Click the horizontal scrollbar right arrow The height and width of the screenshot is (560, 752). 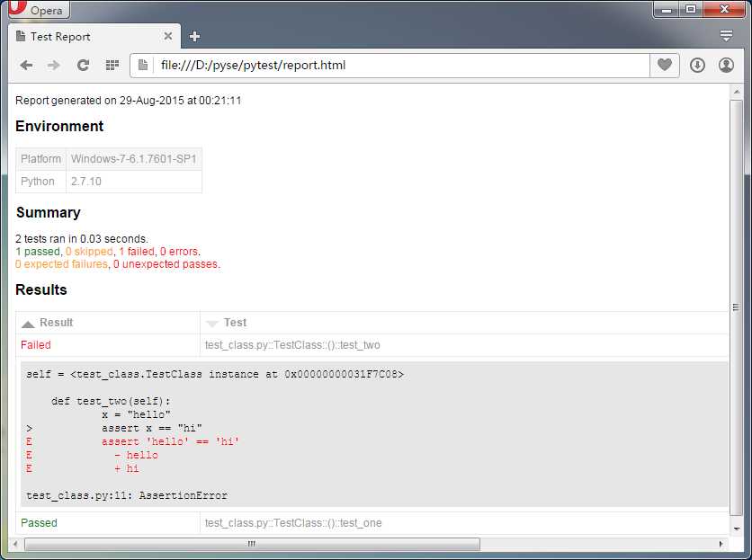pyautogui.click(x=721, y=544)
